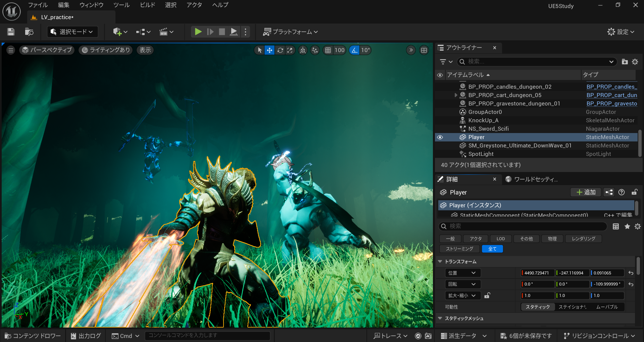Create a new folder in the Outliner

coord(625,62)
